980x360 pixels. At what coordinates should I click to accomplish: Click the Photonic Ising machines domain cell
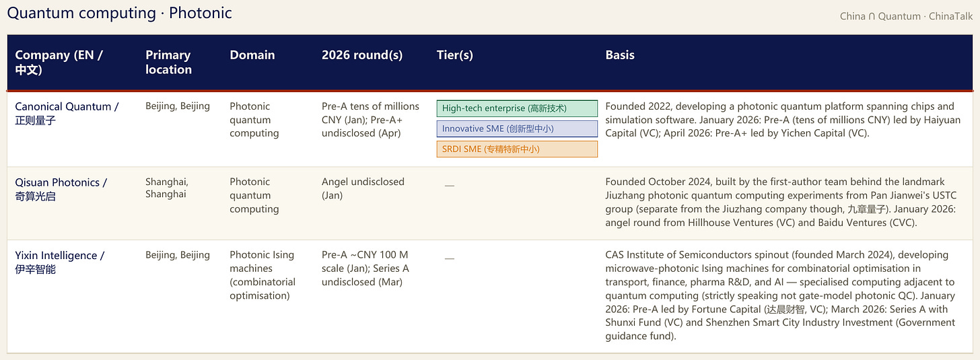pyautogui.click(x=262, y=275)
